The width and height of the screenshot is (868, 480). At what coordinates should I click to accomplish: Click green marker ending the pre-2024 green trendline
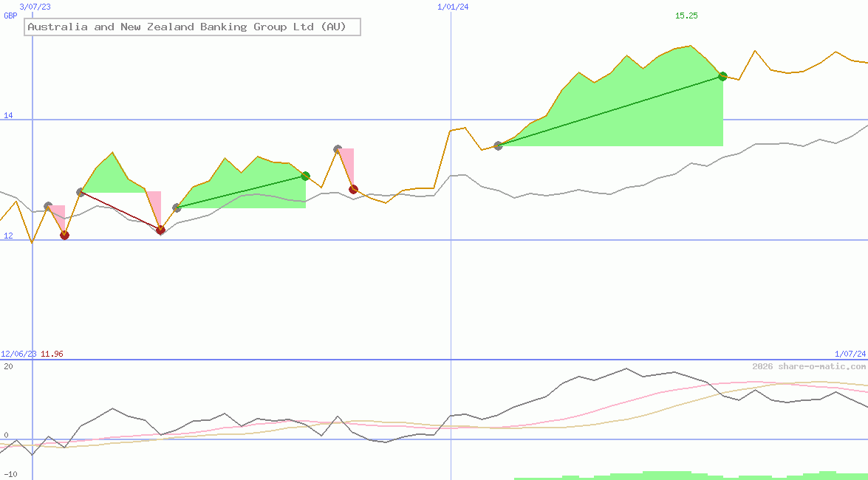point(306,176)
